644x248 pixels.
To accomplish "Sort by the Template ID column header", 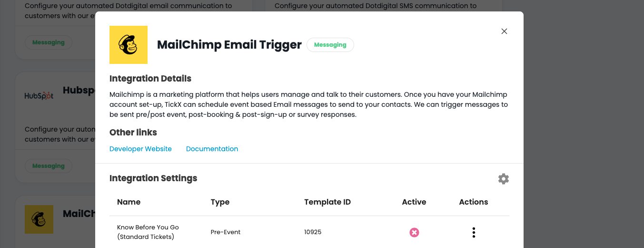I will 327,202.
